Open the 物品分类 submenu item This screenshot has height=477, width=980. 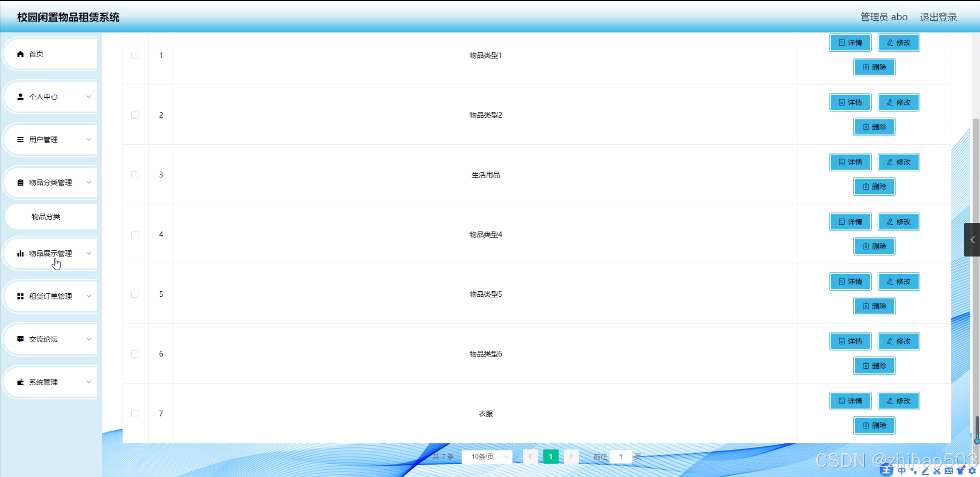tap(46, 217)
